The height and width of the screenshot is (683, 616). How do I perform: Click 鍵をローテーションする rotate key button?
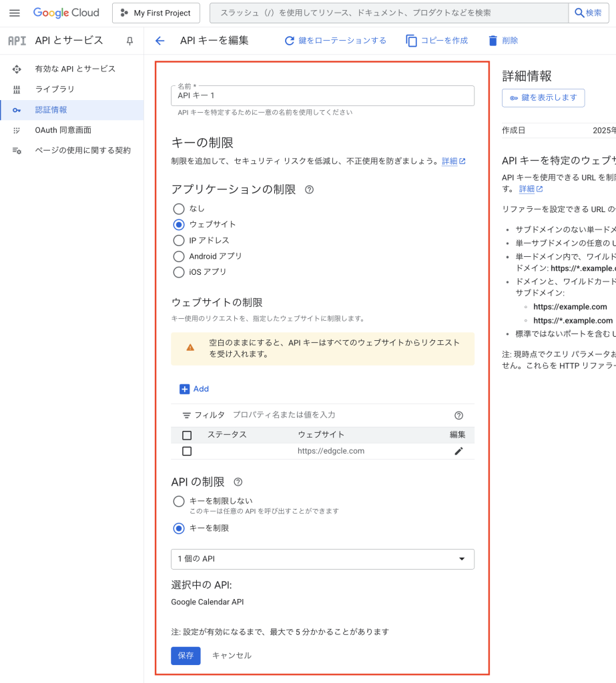point(335,41)
